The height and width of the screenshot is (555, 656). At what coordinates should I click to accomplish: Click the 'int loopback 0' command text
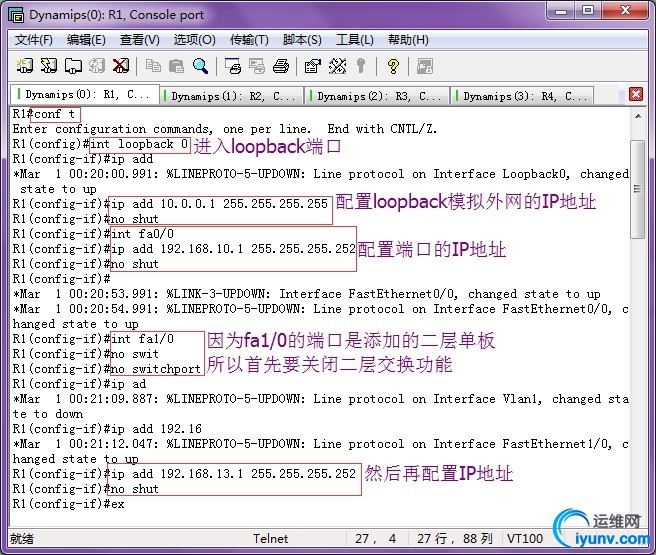pyautogui.click(x=139, y=144)
